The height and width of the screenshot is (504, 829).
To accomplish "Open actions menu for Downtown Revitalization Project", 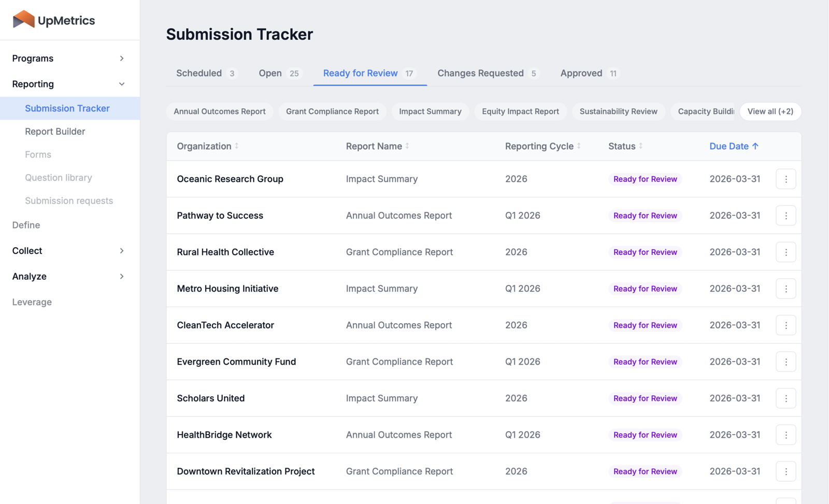I will pyautogui.click(x=786, y=471).
